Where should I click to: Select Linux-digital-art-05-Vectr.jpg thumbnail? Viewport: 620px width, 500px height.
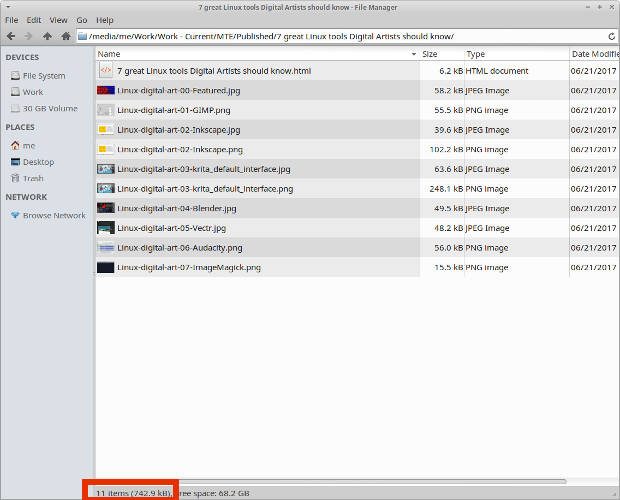106,228
